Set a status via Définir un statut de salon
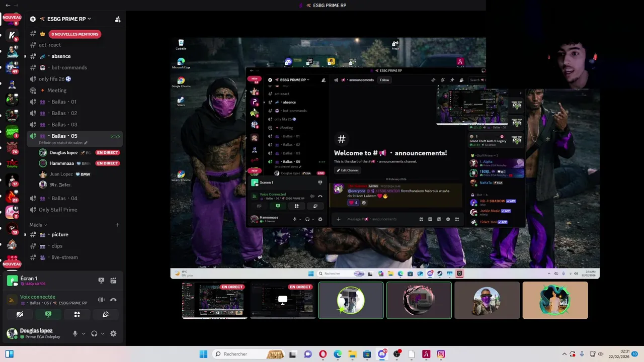This screenshot has height=362, width=644. 63,143
